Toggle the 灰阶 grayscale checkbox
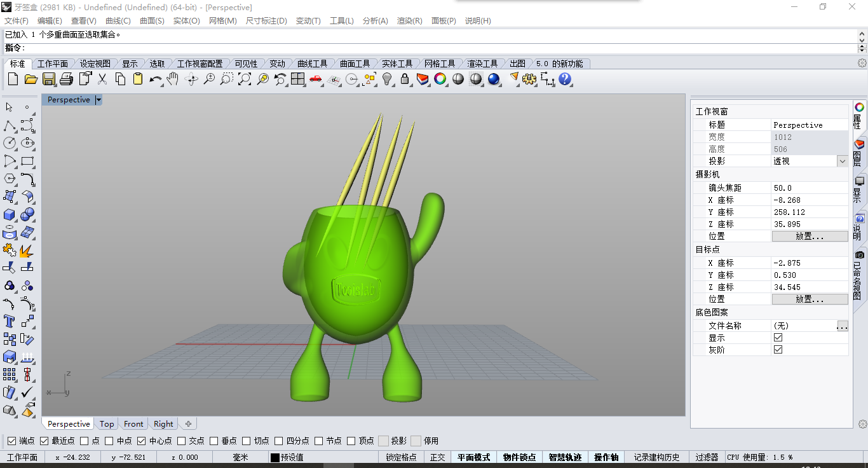 [778, 350]
